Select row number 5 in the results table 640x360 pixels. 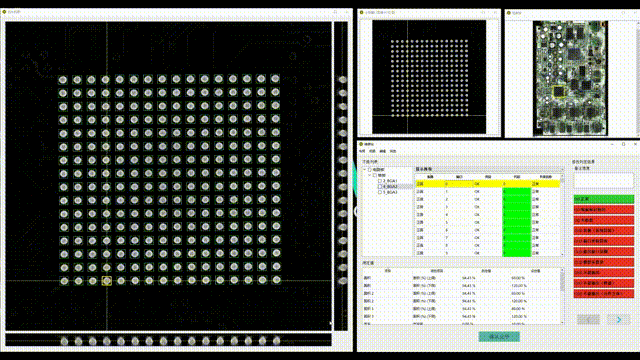click(x=488, y=222)
